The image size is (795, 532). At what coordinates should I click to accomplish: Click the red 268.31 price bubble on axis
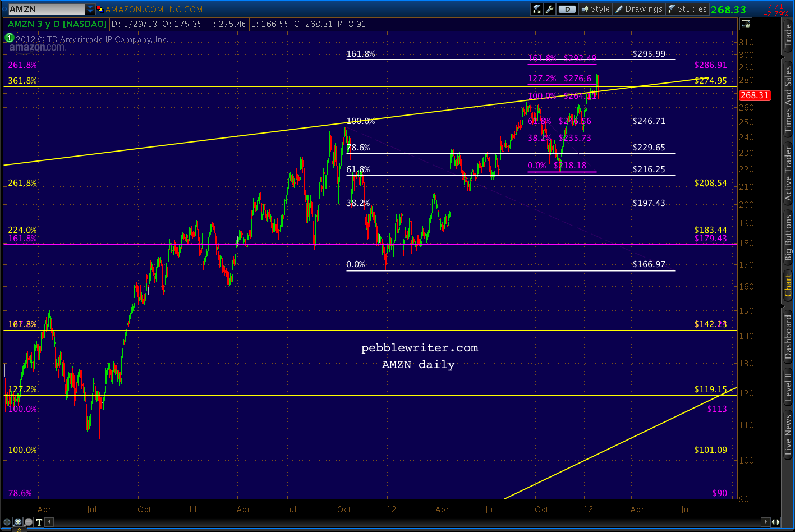[x=755, y=95]
